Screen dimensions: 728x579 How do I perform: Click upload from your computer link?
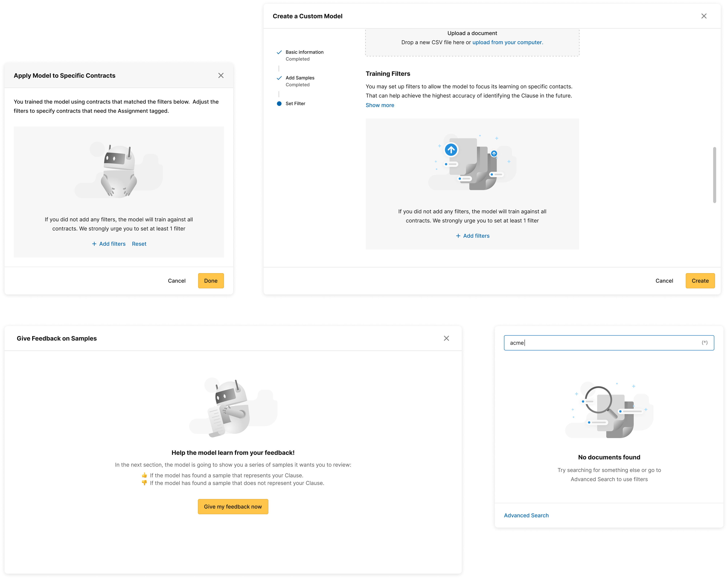(x=507, y=42)
